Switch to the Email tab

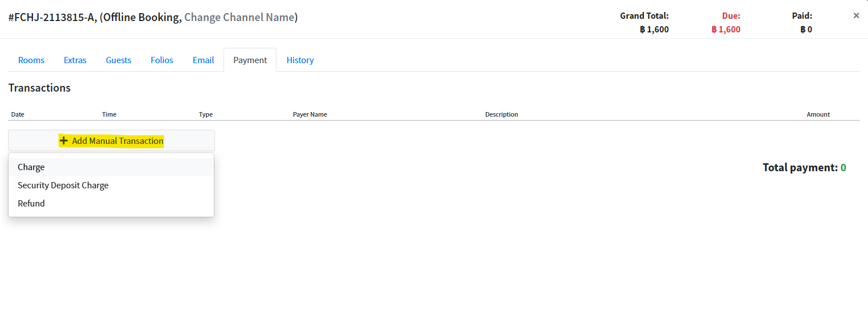[203, 60]
